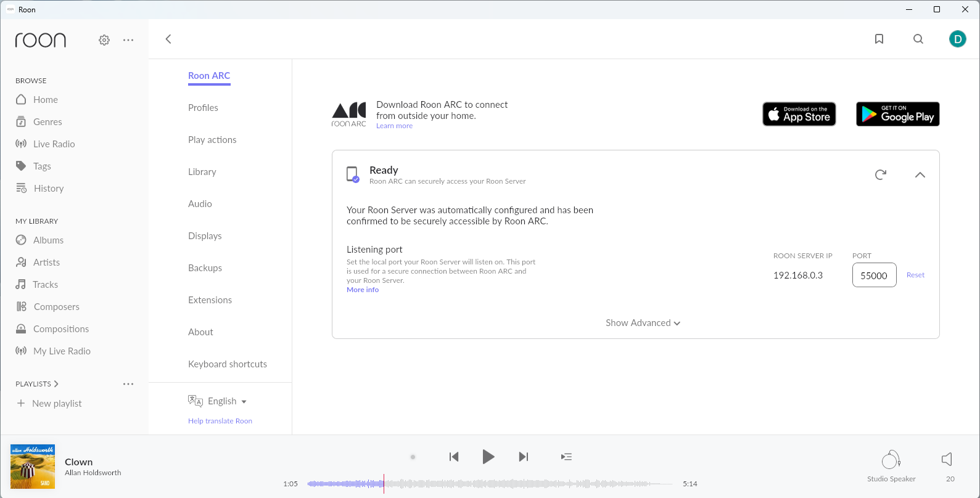Open Live Radio in sidebar
The height and width of the screenshot is (498, 980).
(x=45, y=144)
